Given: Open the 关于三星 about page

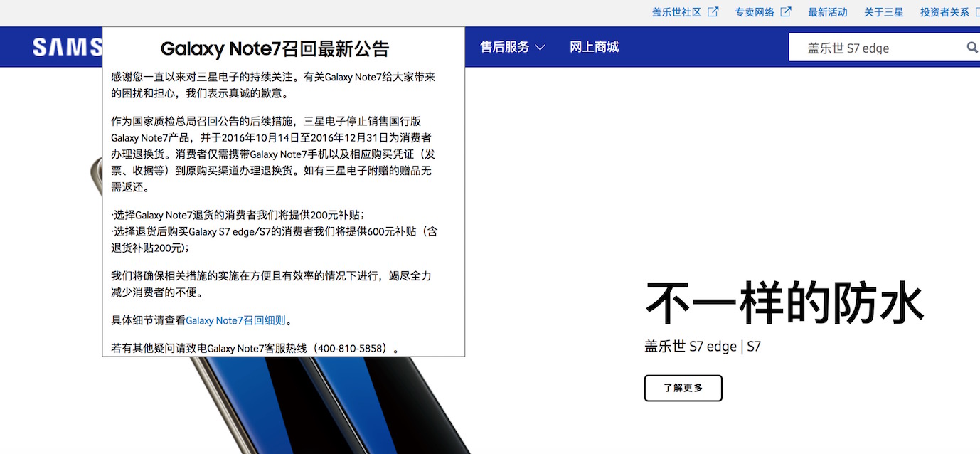Looking at the screenshot, I should [x=884, y=12].
